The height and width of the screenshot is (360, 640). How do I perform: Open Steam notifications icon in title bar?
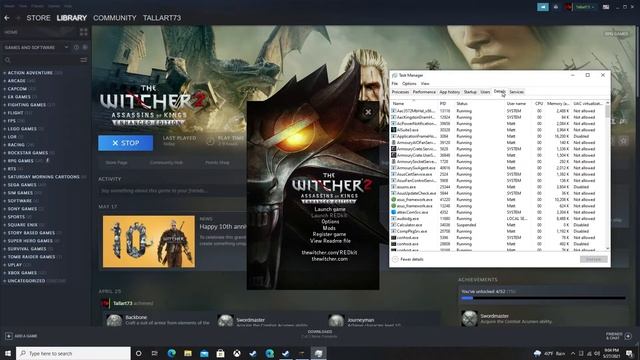coord(556,7)
